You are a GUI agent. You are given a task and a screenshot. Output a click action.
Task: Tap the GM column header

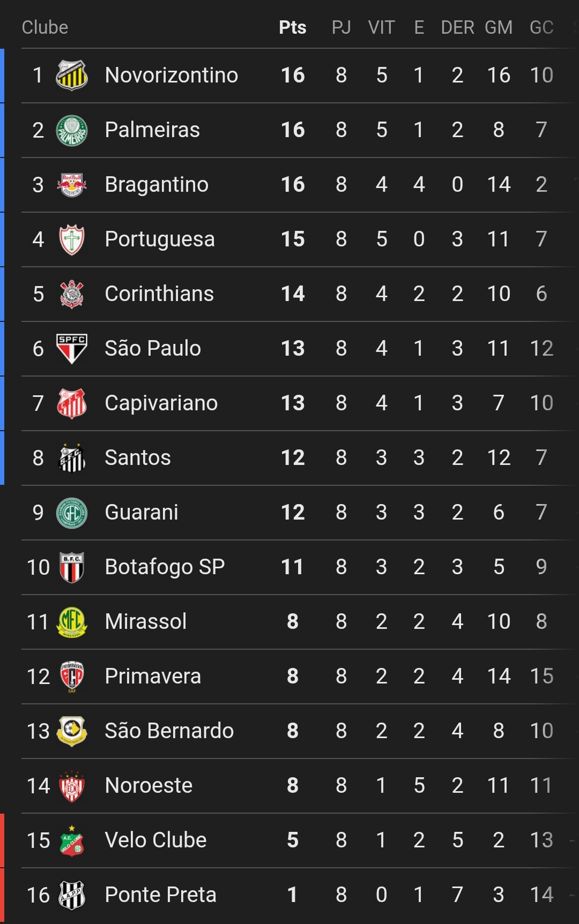pyautogui.click(x=499, y=27)
